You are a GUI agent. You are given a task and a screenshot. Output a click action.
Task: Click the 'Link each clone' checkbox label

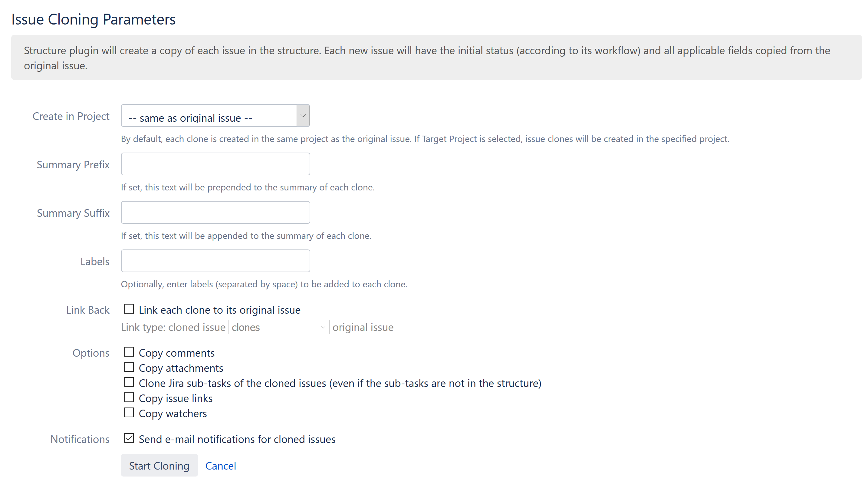219,309
